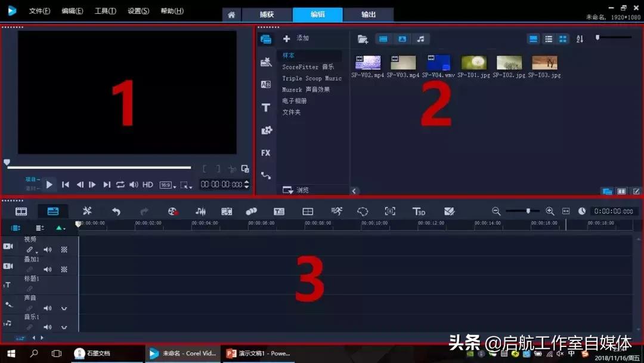Select the SP-V04.wmv thumbnail
Viewport: 644px width, 363px height.
[438, 61]
